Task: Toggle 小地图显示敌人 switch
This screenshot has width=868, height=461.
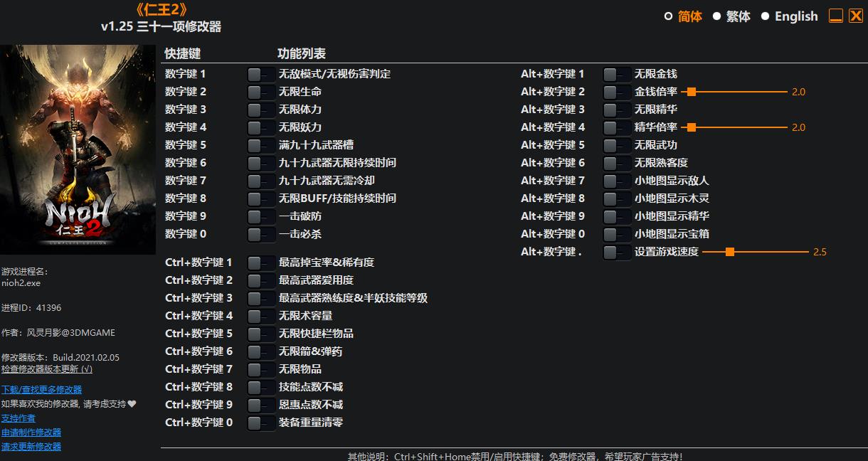Action: [617, 181]
